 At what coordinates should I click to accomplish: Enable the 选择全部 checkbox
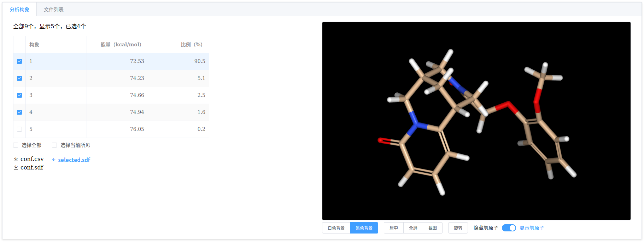[x=16, y=145]
